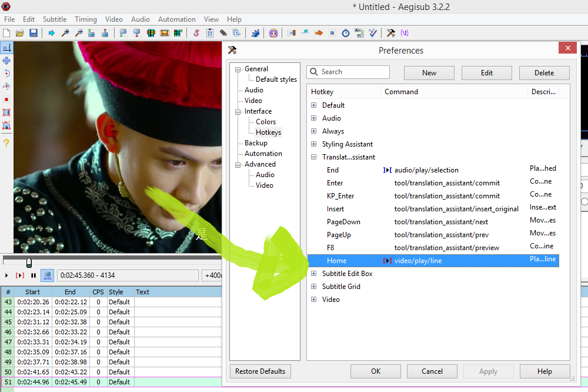Click the yellow question mark help icon
The height and width of the screenshot is (392, 588).
(6, 142)
